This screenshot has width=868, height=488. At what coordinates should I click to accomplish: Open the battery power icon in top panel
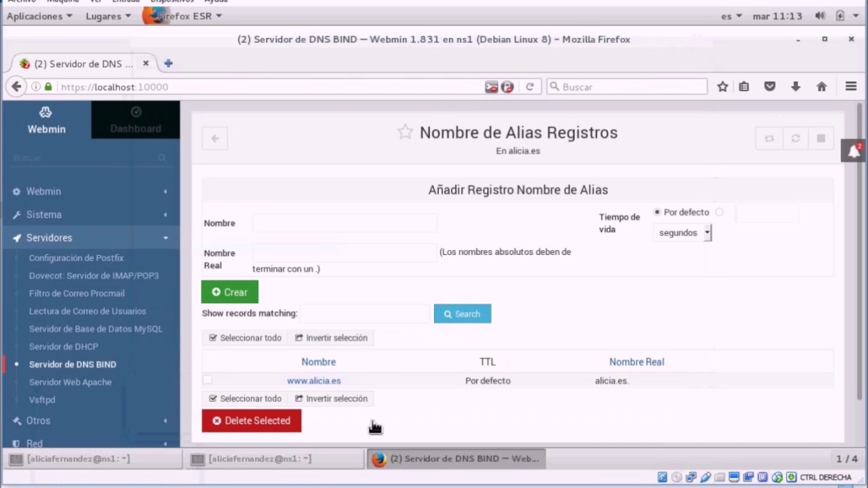(840, 16)
